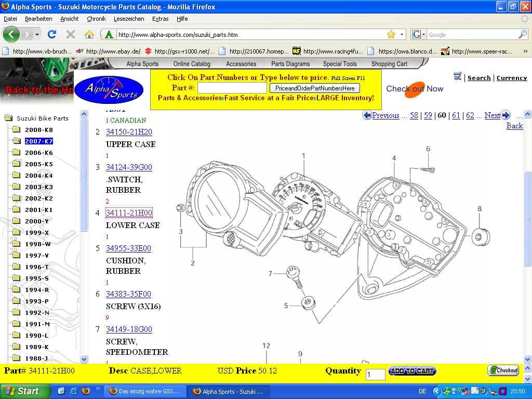Go to the home page icon
Image resolution: width=532 pixels, height=399 pixels.
89,34
